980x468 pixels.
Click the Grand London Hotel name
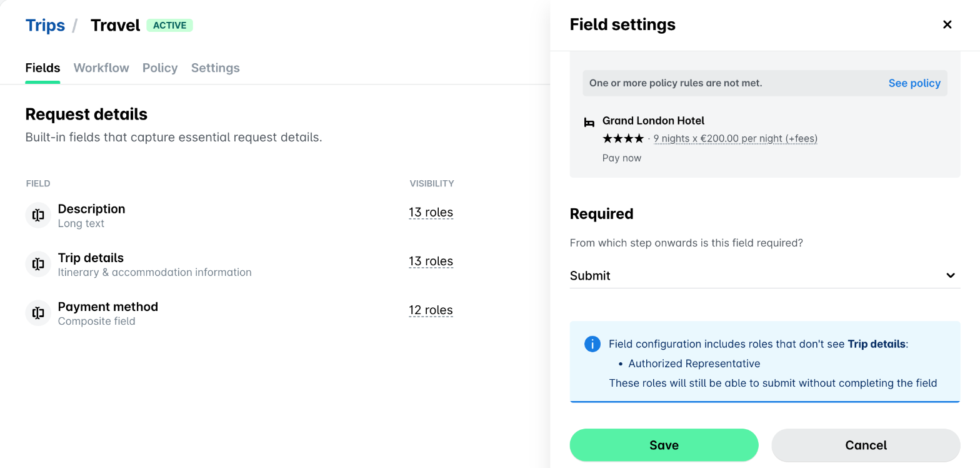(x=653, y=121)
